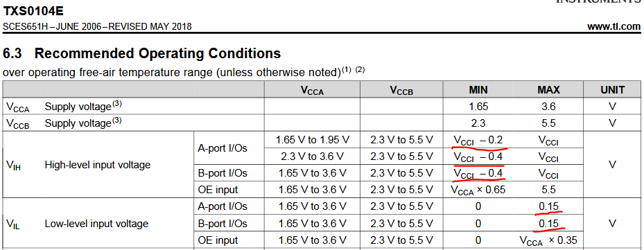The image size is (644, 250).
Task: Click the VCCA × 0.65 OE input minimum
Action: 478,190
